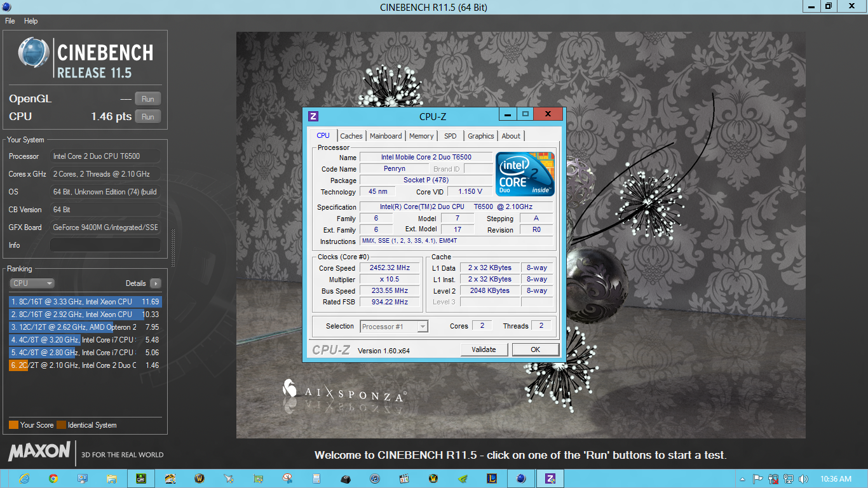
Task: Open the Calculator taskbar icon
Action: 316,478
